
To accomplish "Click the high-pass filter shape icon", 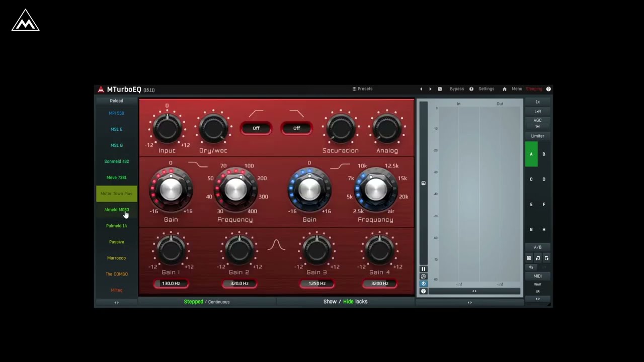I will [x=256, y=113].
